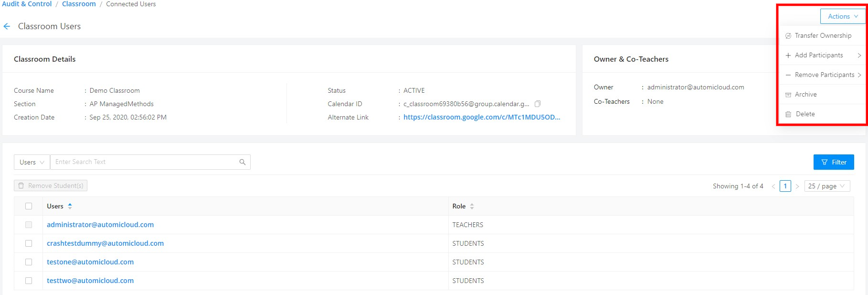Click the TEACHERS role cell

[468, 225]
